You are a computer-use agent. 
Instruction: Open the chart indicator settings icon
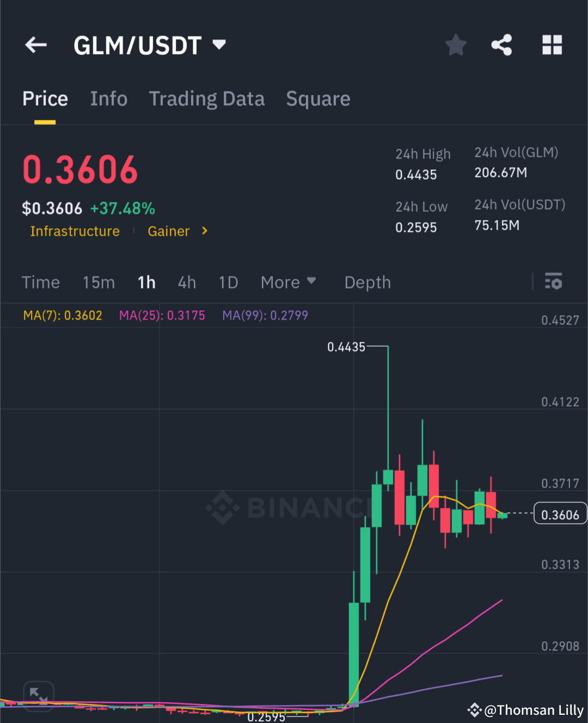[553, 282]
